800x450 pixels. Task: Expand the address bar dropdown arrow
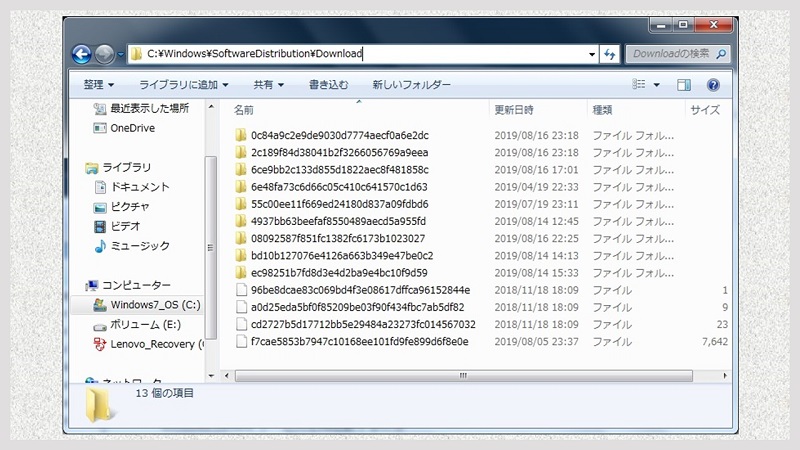(x=592, y=54)
